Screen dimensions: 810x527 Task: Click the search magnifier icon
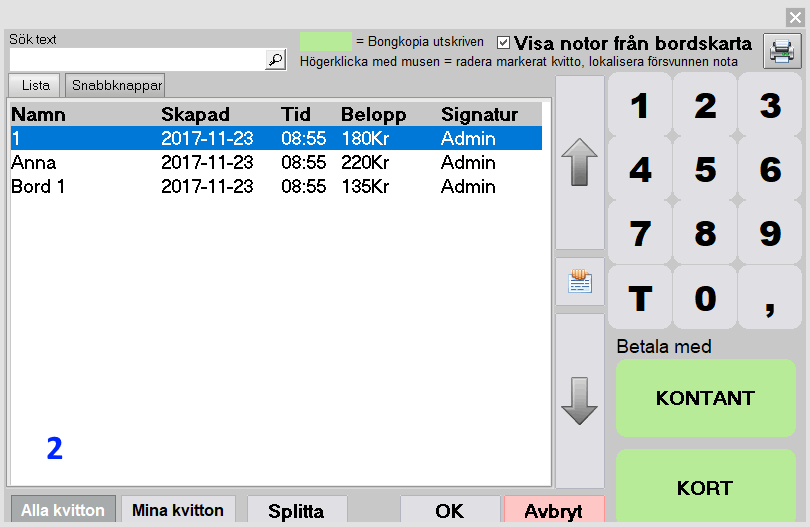pyautogui.click(x=275, y=60)
